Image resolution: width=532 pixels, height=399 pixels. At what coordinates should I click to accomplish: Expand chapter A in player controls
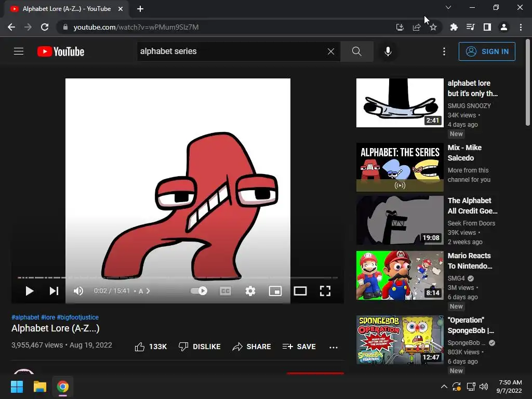click(144, 291)
